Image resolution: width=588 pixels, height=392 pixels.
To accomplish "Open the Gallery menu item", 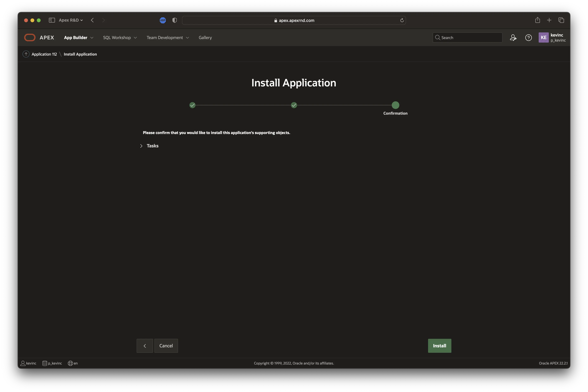I will point(205,37).
